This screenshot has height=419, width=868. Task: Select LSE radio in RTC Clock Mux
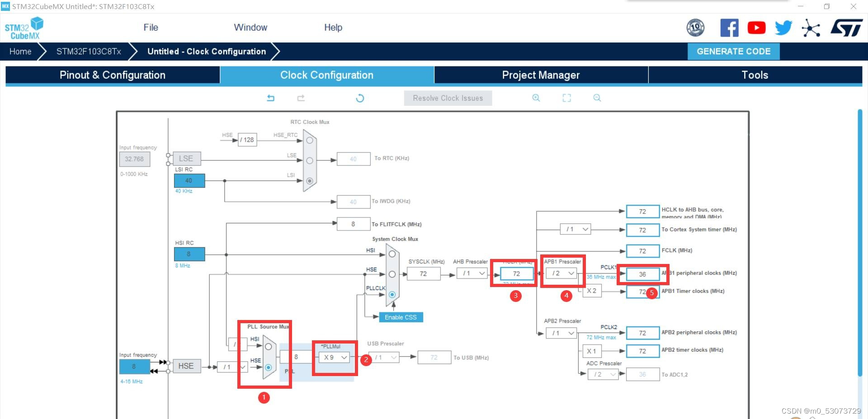(310, 160)
